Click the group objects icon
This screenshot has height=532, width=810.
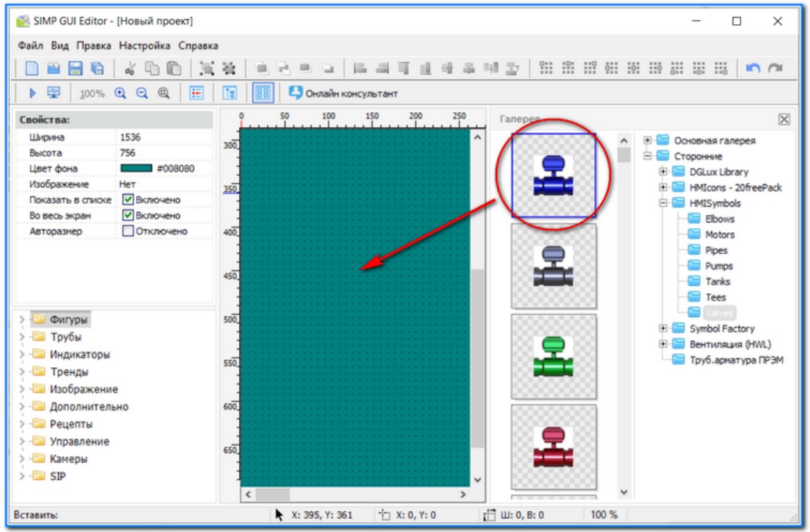pyautogui.click(x=206, y=68)
